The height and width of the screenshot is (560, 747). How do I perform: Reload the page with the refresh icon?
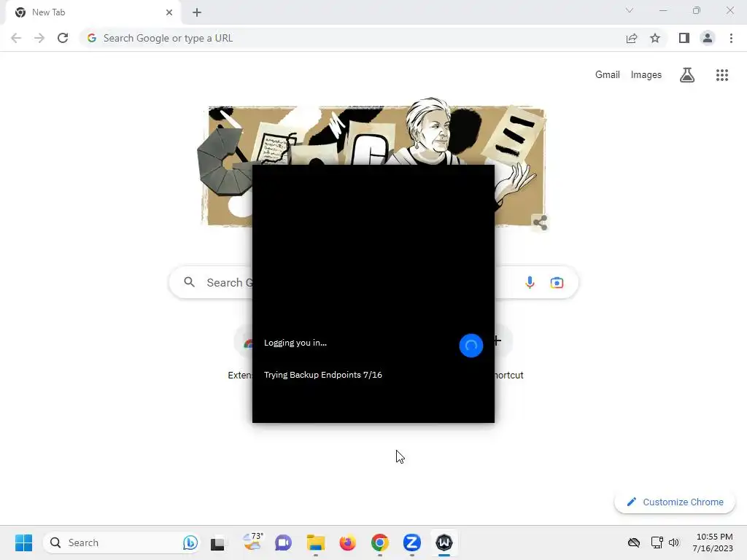[x=63, y=38]
